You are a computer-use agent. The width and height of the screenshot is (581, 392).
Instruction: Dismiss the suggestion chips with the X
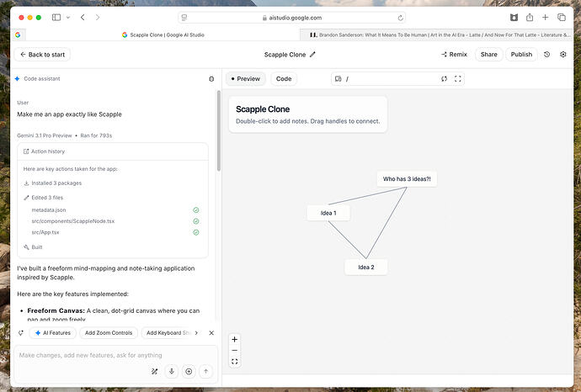(x=211, y=333)
